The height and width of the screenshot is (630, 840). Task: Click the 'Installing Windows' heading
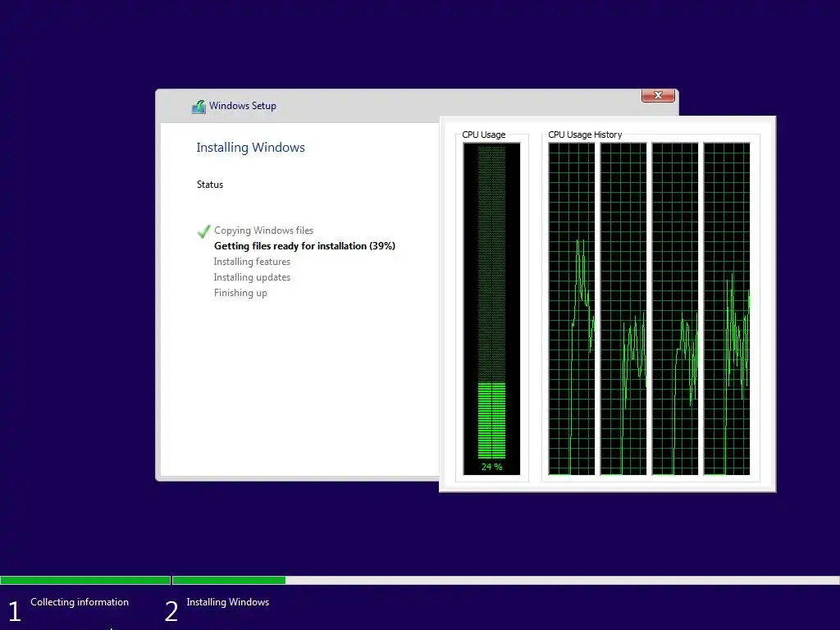(250, 148)
